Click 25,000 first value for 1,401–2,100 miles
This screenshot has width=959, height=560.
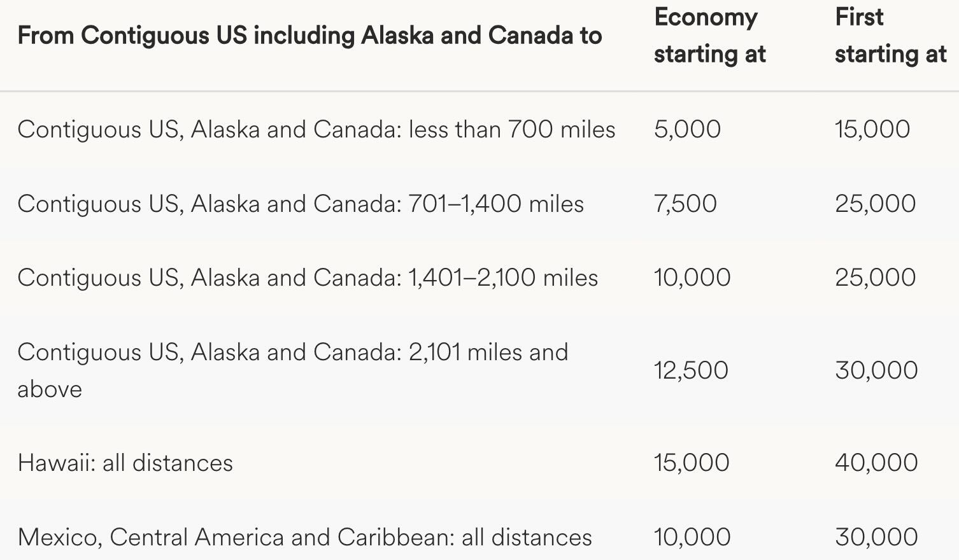875,277
